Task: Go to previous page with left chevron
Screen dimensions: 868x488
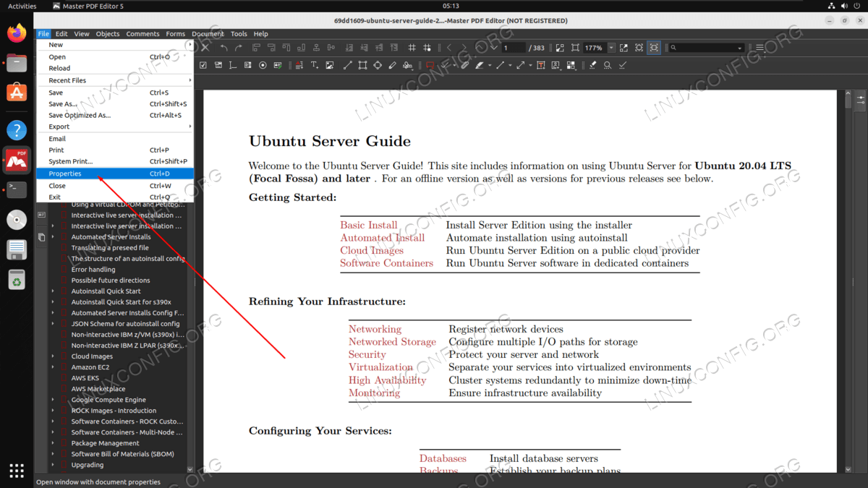Action: [x=449, y=48]
